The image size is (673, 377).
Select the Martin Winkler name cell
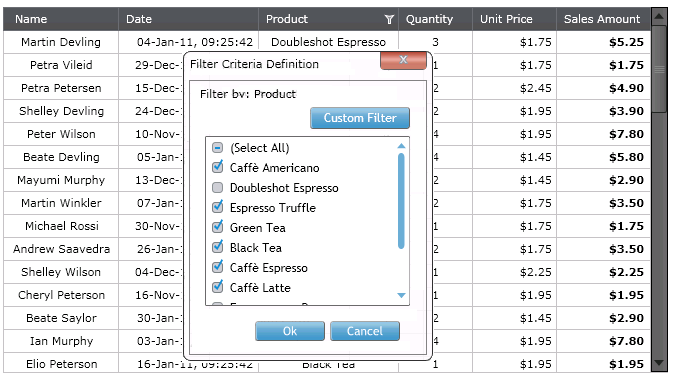pyautogui.click(x=61, y=203)
